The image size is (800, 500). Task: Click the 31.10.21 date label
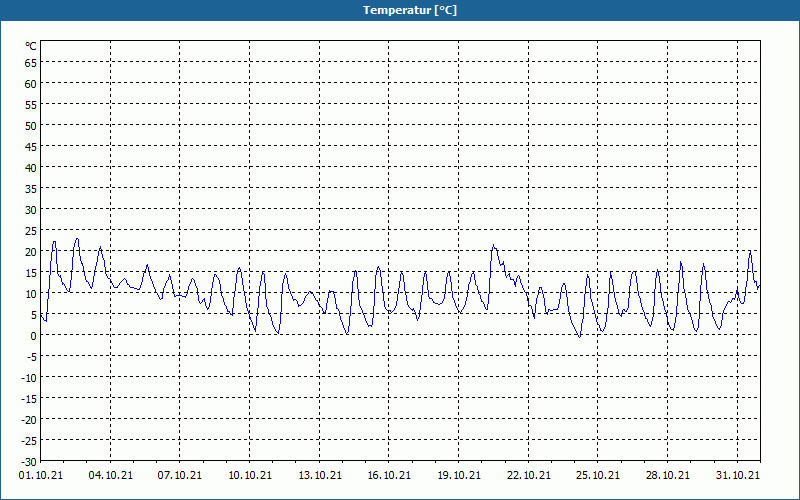[737, 475]
